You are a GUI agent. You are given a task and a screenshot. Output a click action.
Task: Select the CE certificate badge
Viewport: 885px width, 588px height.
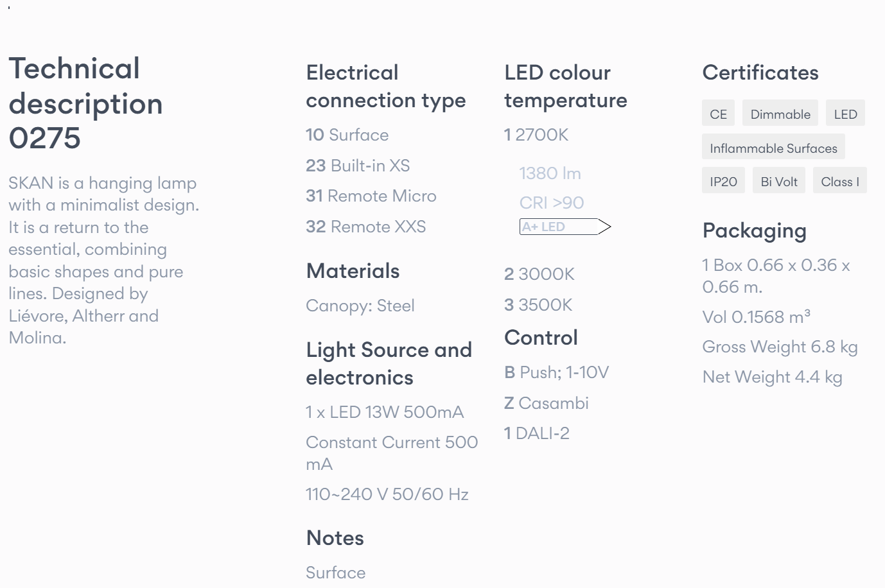pos(718,114)
